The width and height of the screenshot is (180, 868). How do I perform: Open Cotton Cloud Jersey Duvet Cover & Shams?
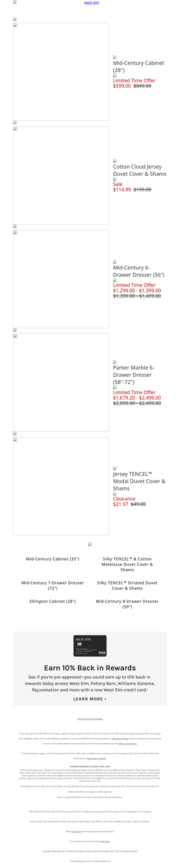[139, 170]
